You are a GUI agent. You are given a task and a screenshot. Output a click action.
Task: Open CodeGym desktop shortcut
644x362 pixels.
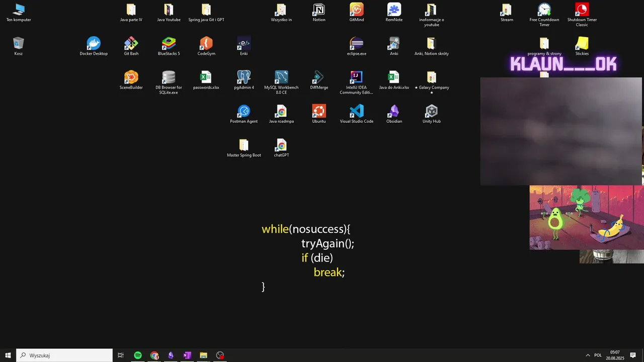coord(206,46)
